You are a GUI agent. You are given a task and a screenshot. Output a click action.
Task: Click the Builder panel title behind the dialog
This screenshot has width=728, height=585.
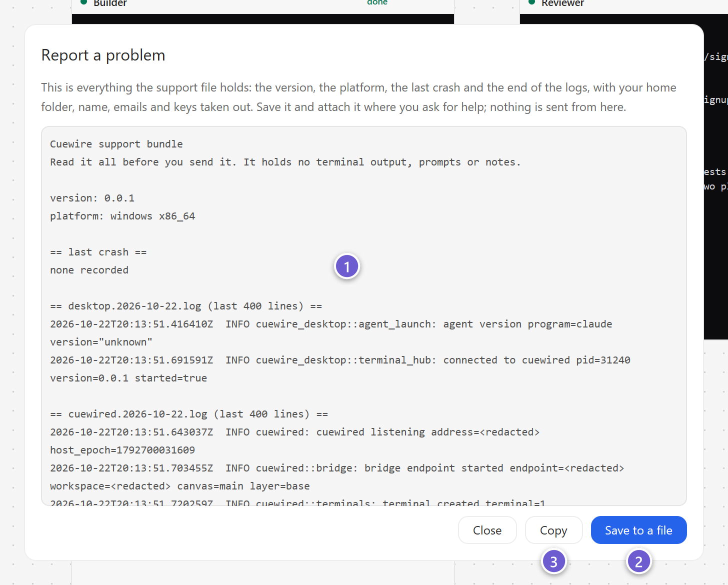(110, 3)
